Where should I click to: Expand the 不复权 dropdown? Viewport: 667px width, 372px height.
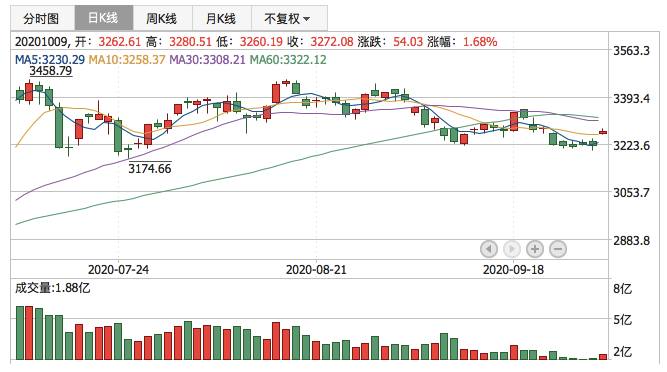pos(289,18)
